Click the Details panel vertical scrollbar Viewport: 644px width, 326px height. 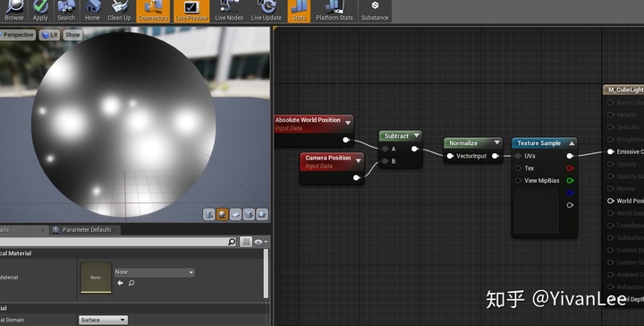pyautogui.click(x=266, y=273)
